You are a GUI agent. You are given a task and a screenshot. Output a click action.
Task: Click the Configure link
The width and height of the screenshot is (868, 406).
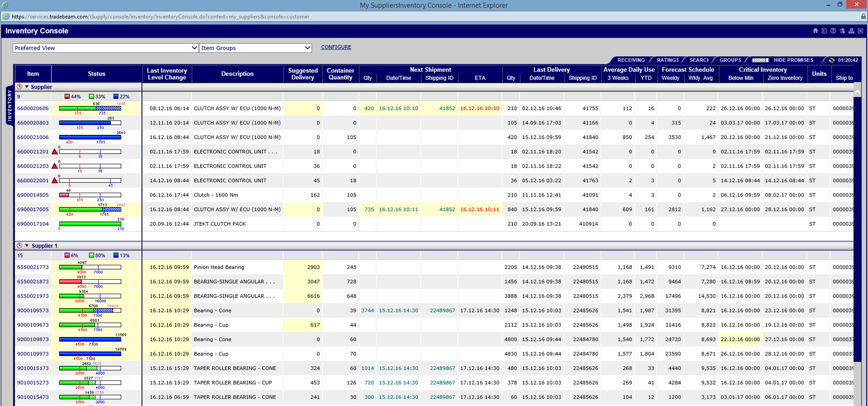coord(336,47)
